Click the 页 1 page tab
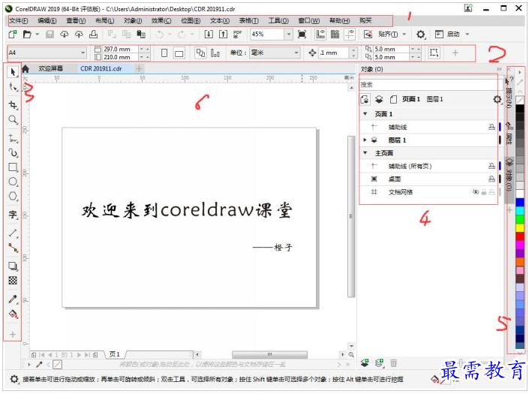The image size is (532, 394). 114,354
